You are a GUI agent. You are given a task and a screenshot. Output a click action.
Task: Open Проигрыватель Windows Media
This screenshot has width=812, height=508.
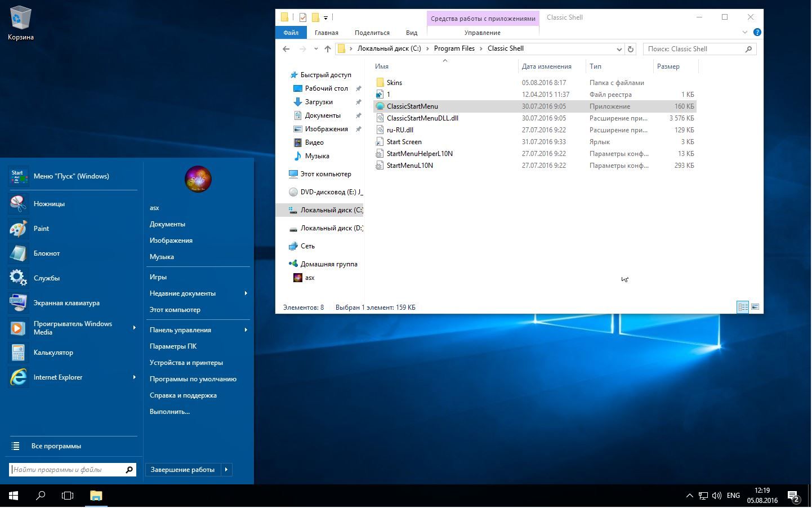[x=72, y=328]
